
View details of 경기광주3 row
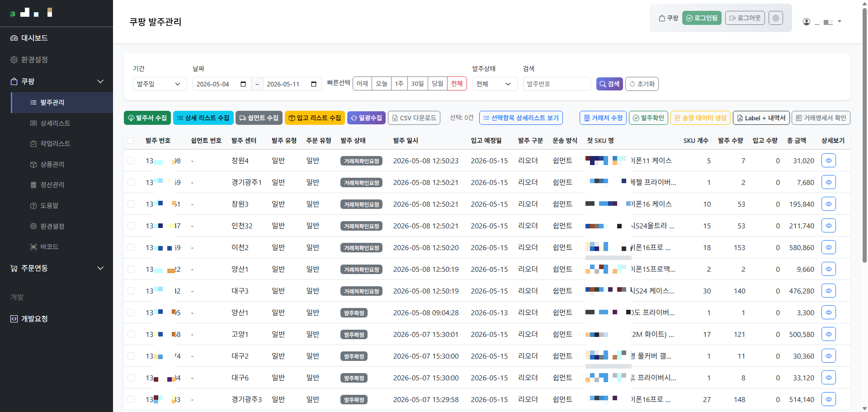tap(829, 399)
